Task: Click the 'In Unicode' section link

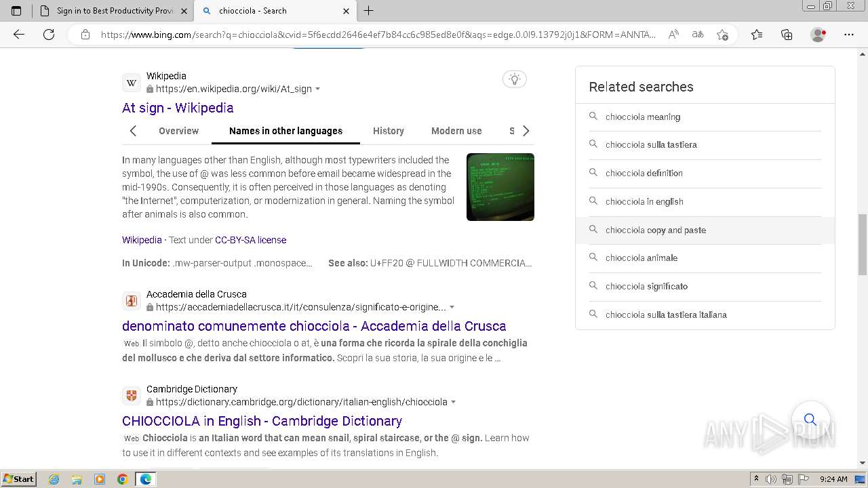Action: (217, 263)
